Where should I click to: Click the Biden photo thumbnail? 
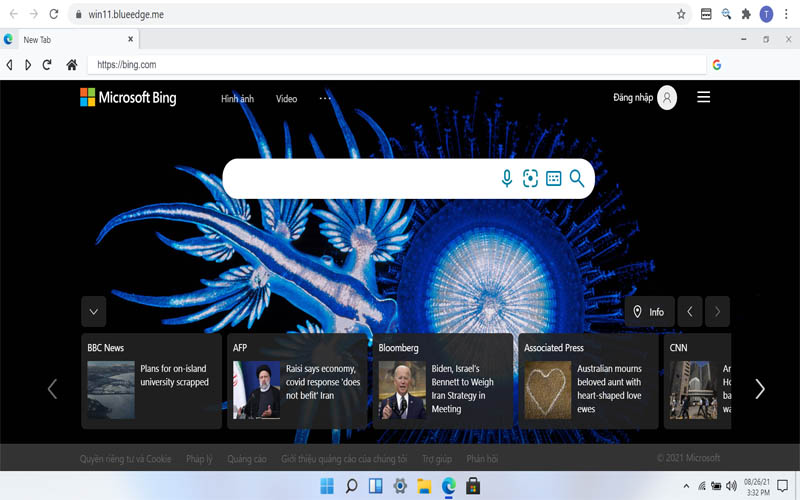point(402,390)
